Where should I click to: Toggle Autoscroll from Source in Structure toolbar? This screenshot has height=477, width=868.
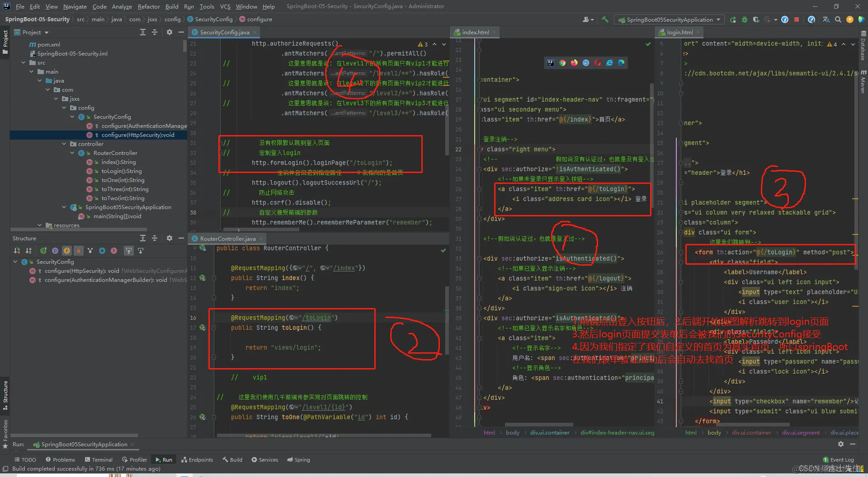[x=141, y=251]
